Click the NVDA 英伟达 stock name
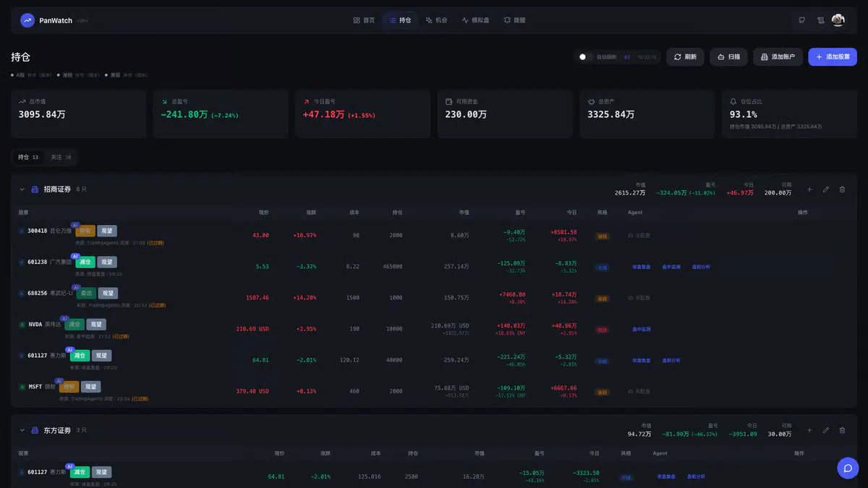868x488 pixels. pyautogui.click(x=44, y=325)
